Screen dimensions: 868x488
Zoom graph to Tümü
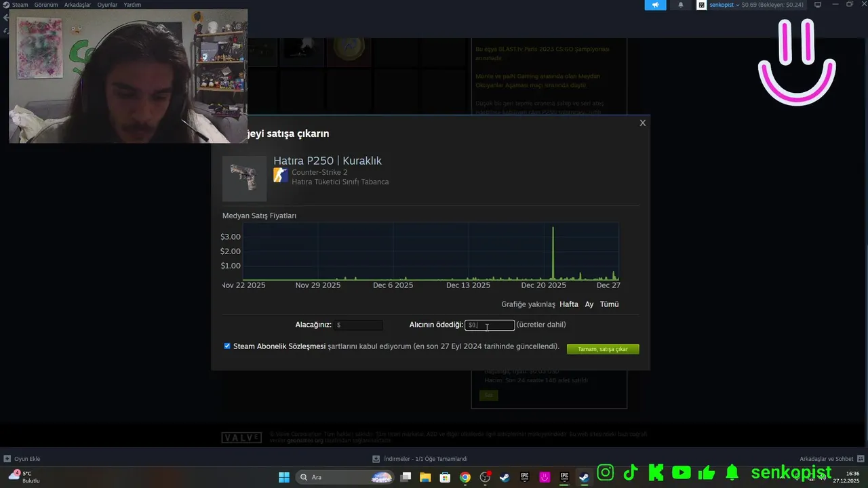[x=609, y=304]
